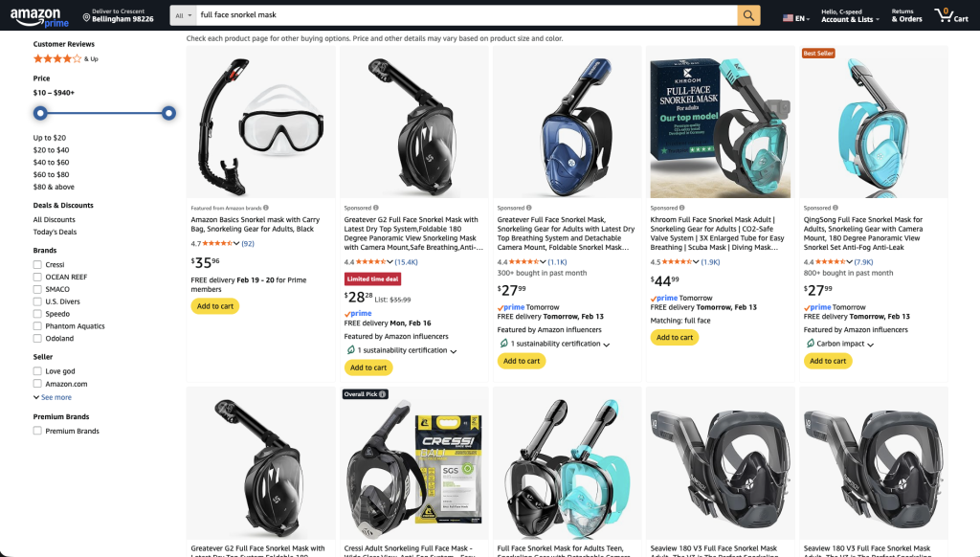Click the orange search magnifier button

pos(748,15)
